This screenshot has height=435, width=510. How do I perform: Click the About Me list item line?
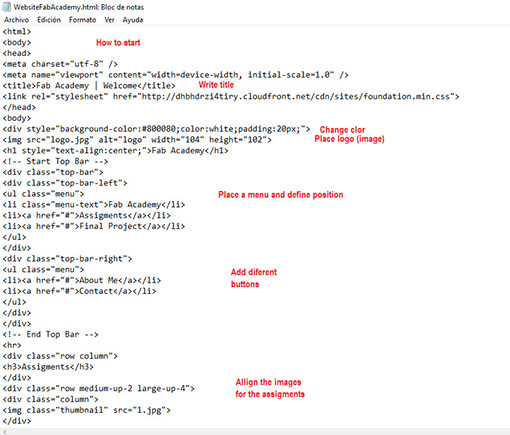(x=82, y=280)
